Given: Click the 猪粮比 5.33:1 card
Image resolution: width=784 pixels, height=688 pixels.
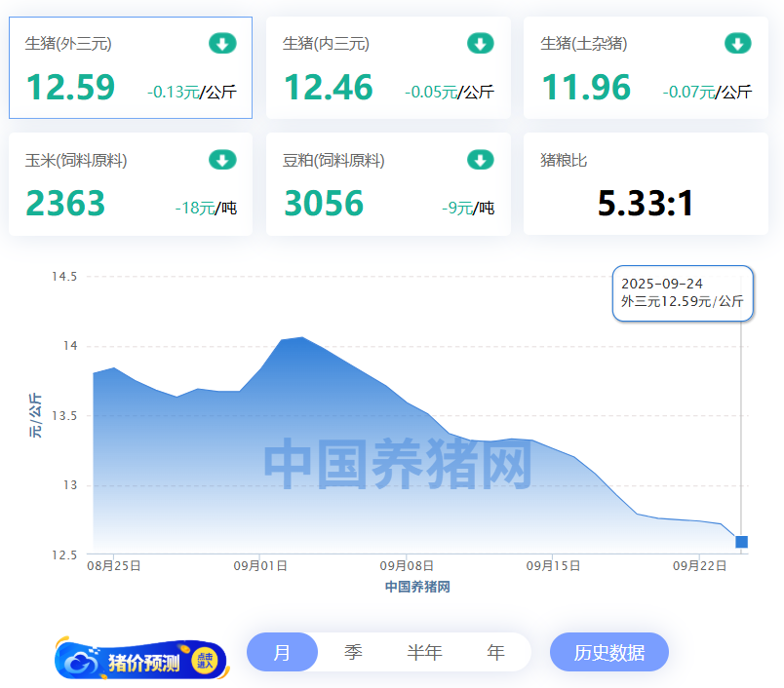Looking at the screenshot, I should 646,185.
